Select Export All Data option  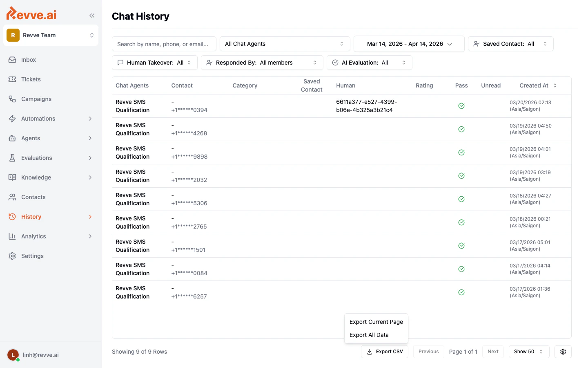click(x=376, y=335)
